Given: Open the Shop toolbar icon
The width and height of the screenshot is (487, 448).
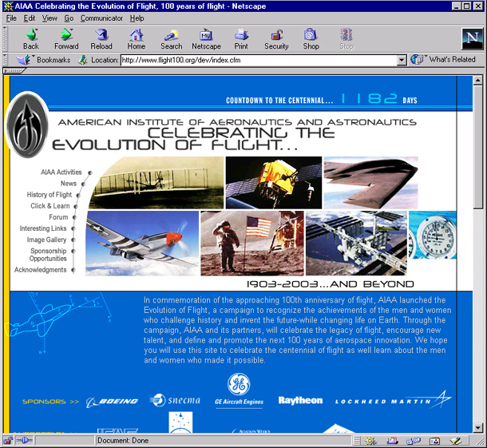Looking at the screenshot, I should [311, 35].
